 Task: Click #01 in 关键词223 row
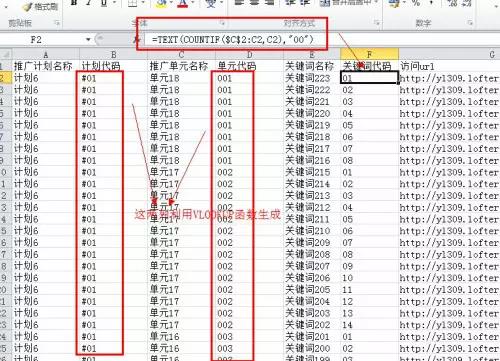[x=114, y=78]
